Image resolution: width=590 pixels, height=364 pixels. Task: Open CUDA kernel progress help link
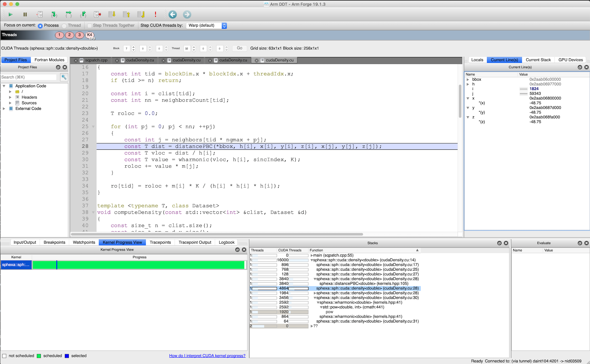[x=207, y=356]
